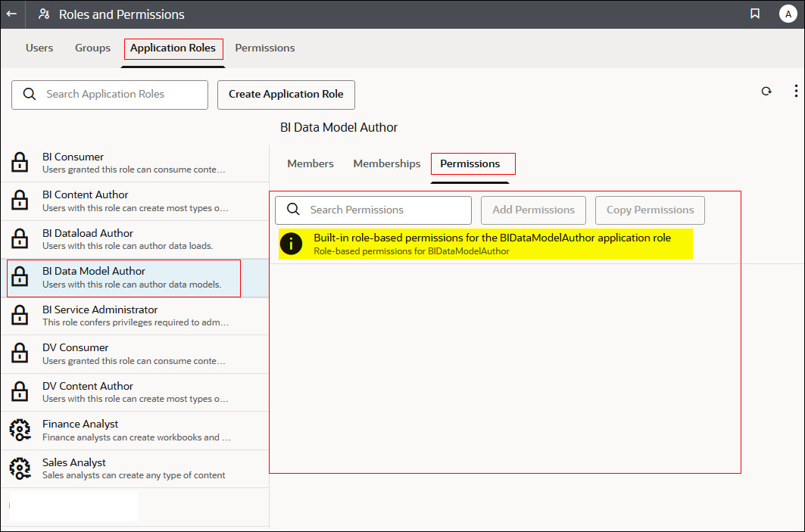The width and height of the screenshot is (805, 532).
Task: Select the BI Dataload Author role
Action: (x=114, y=239)
